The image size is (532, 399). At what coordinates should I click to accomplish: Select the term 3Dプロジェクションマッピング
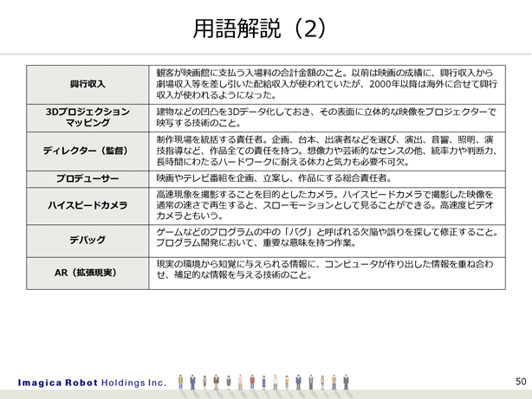tap(88, 117)
